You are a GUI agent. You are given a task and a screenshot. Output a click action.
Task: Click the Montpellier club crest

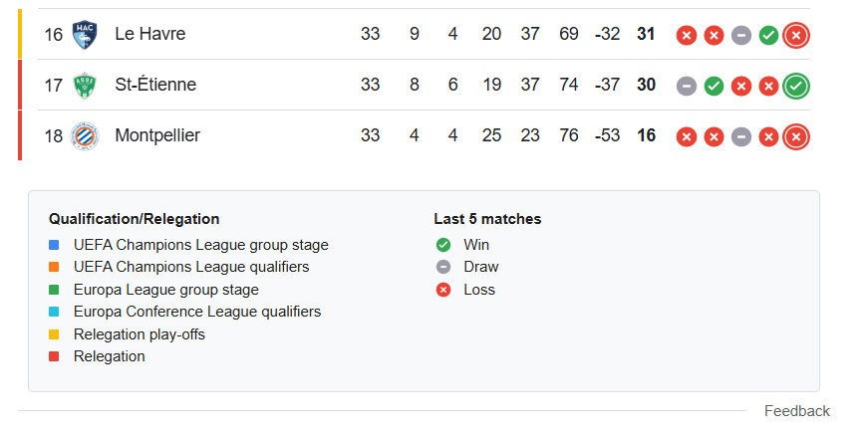[85, 136]
